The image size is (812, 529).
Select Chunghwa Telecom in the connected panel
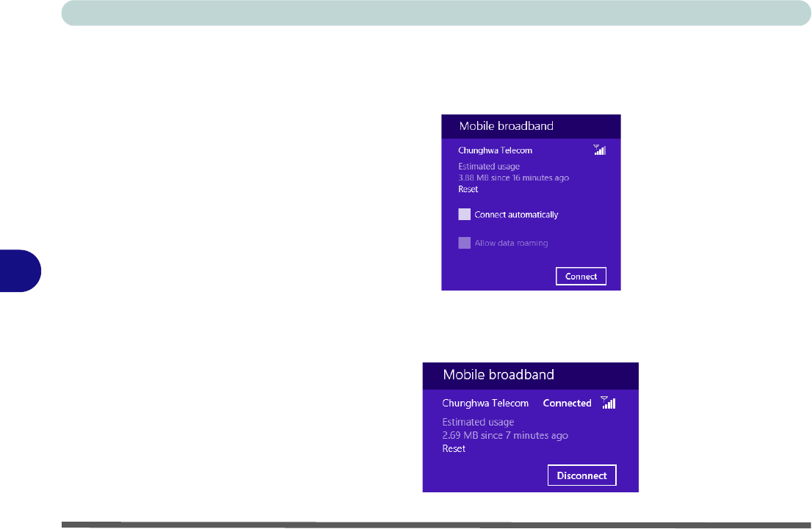(485, 404)
